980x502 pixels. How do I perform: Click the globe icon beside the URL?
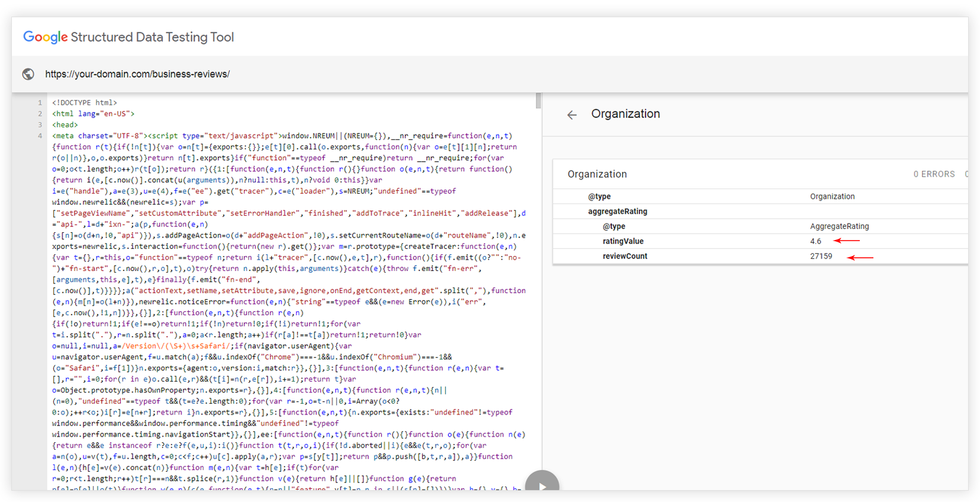click(28, 74)
